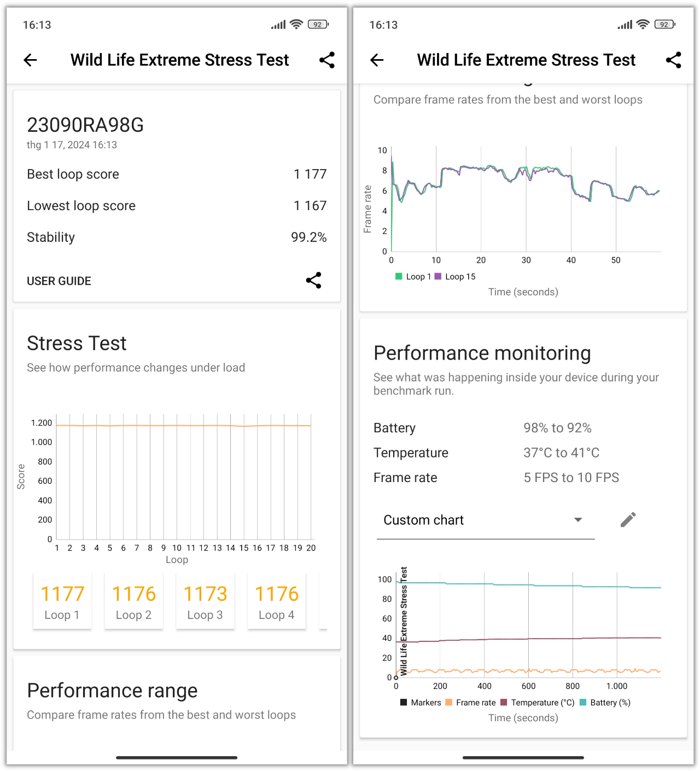Click the device name 23090RA98G
Screen dimensions: 700x771
(x=85, y=125)
